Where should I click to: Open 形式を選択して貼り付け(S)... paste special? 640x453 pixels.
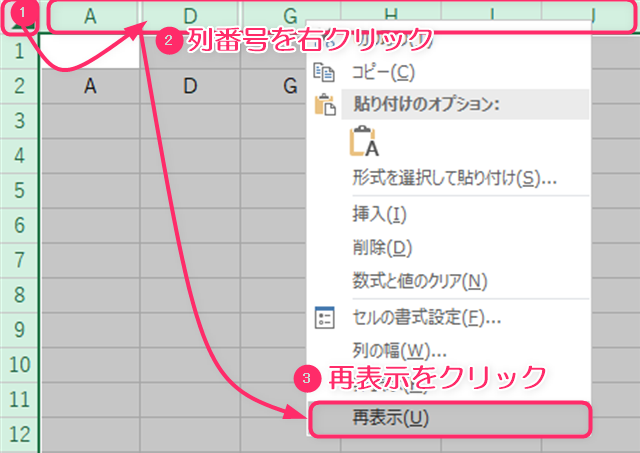[x=454, y=178]
